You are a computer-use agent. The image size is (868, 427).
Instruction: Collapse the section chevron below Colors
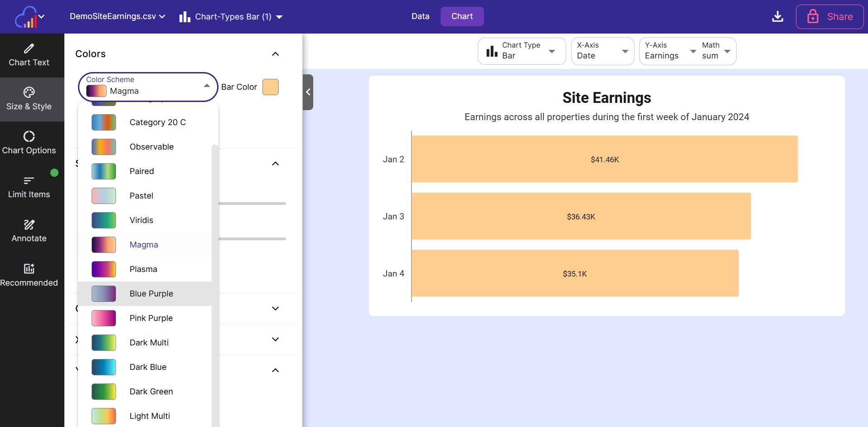click(x=275, y=164)
